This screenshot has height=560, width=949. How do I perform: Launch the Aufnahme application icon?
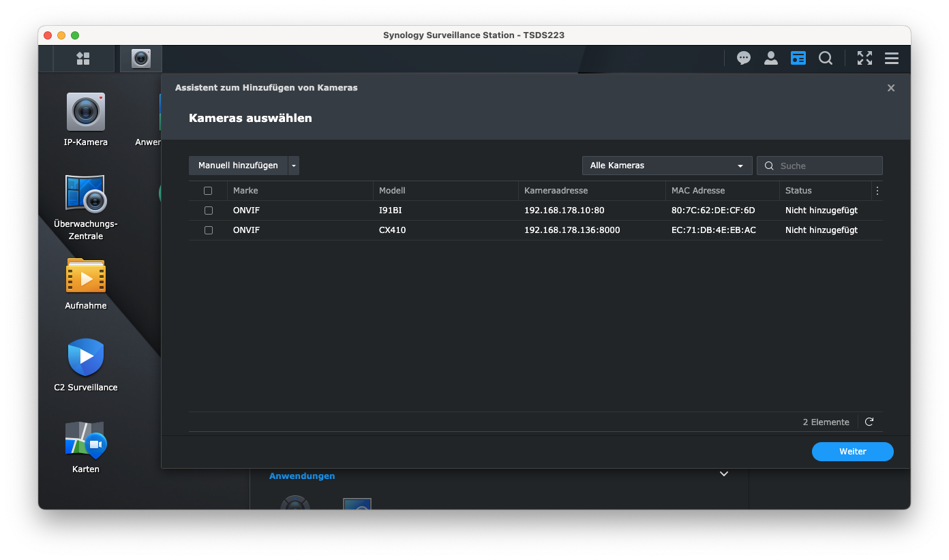click(x=86, y=276)
